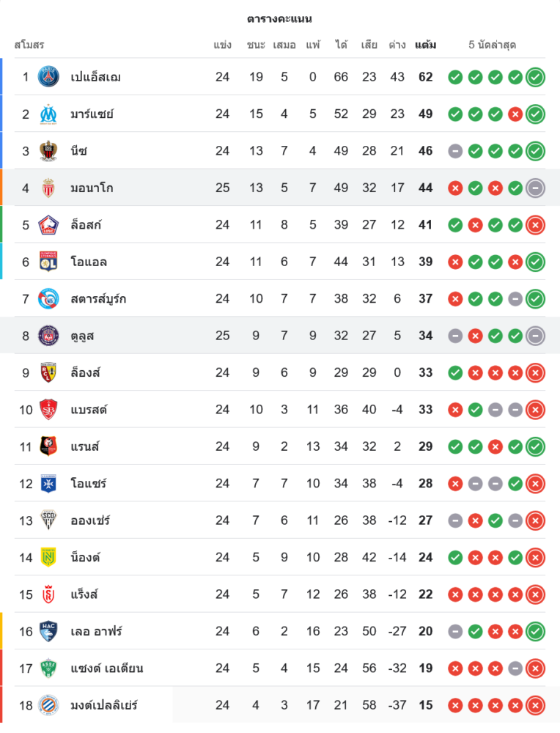Click the Nantes yellow club logo
The width and height of the screenshot is (560, 733).
(48, 557)
